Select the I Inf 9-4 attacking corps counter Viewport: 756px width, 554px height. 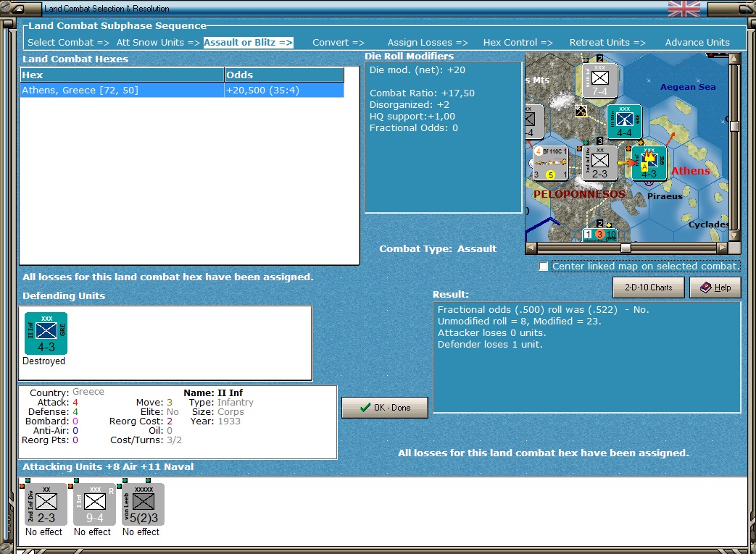click(x=94, y=504)
